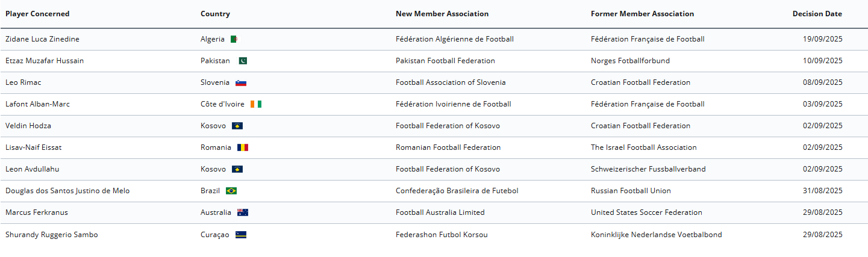Click the 31/08/2025 decision date
Image resolution: width=868 pixels, height=257 pixels.
tap(822, 191)
